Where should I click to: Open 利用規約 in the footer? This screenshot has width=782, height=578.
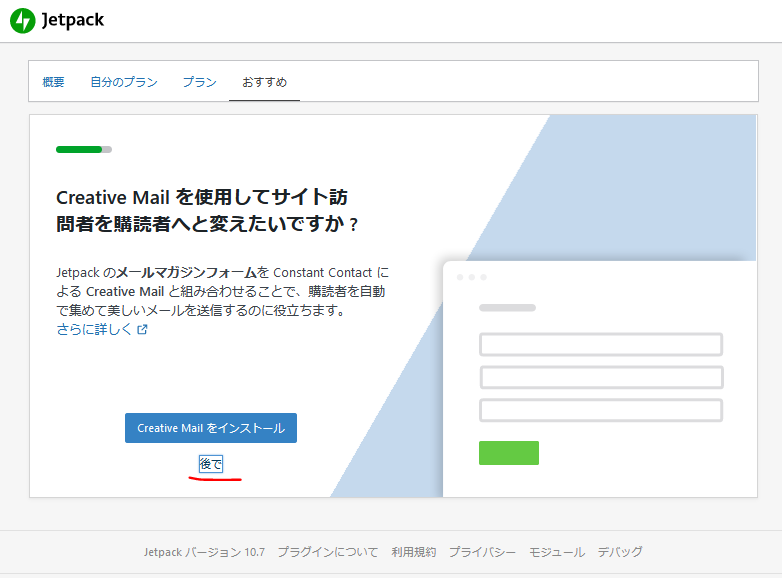tap(413, 552)
